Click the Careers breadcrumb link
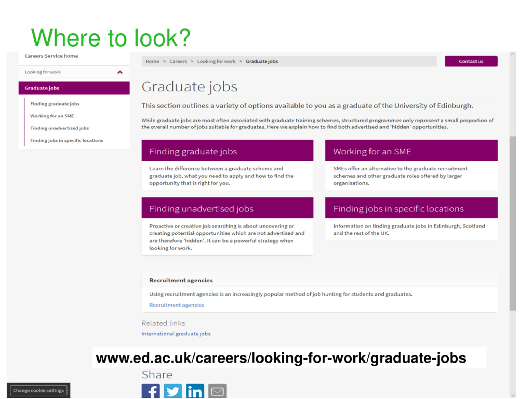This screenshot has height=399, width=532. [x=178, y=61]
